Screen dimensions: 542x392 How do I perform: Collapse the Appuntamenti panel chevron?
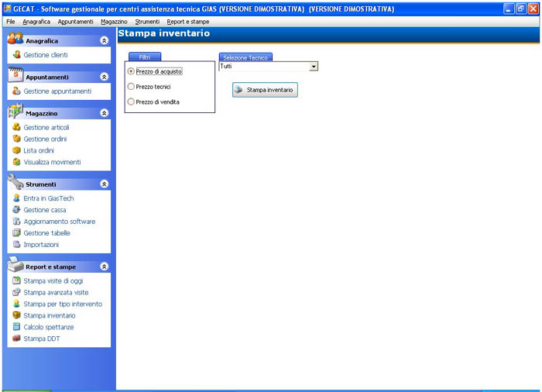click(x=104, y=77)
